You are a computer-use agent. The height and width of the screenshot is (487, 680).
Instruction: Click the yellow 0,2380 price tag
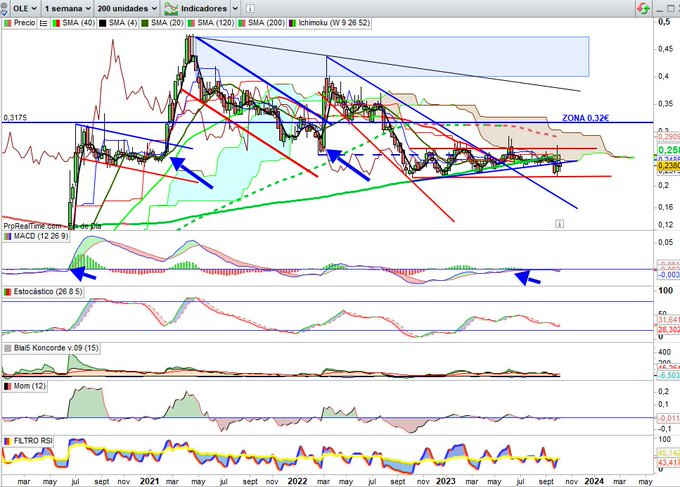click(668, 166)
